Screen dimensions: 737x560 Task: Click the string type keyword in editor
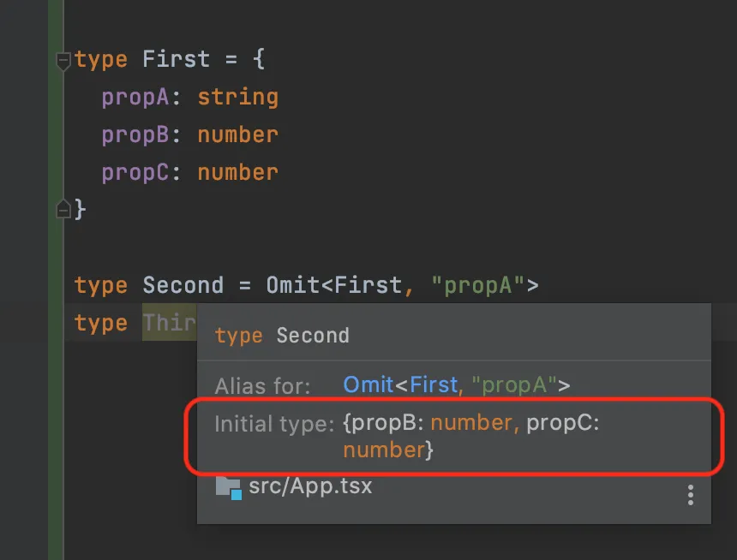click(237, 97)
